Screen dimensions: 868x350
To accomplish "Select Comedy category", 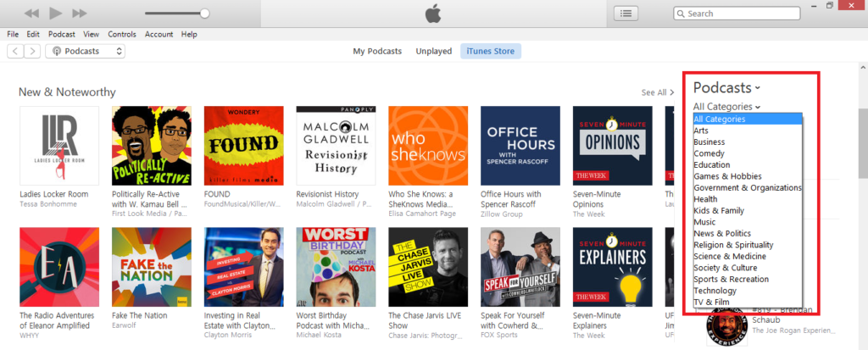I will (748, 153).
